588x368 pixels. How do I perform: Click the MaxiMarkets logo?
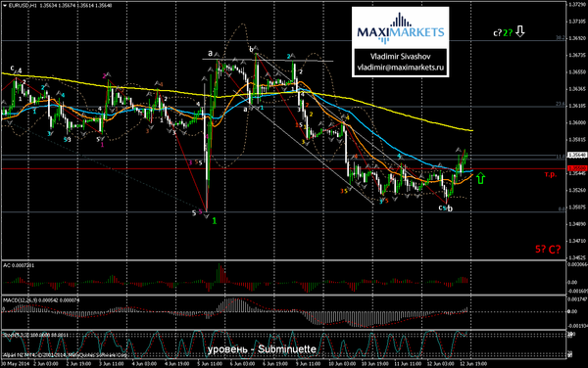click(x=400, y=28)
